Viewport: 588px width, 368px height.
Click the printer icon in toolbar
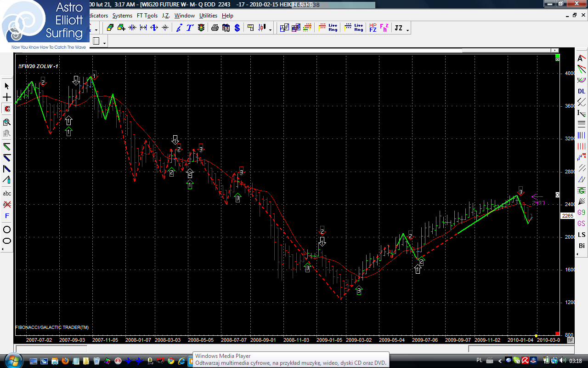coord(215,28)
